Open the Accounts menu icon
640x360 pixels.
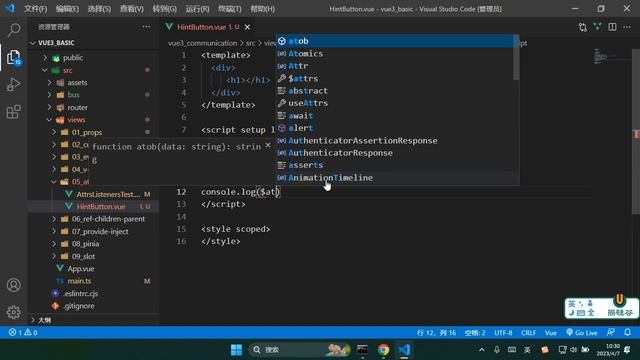13,285
